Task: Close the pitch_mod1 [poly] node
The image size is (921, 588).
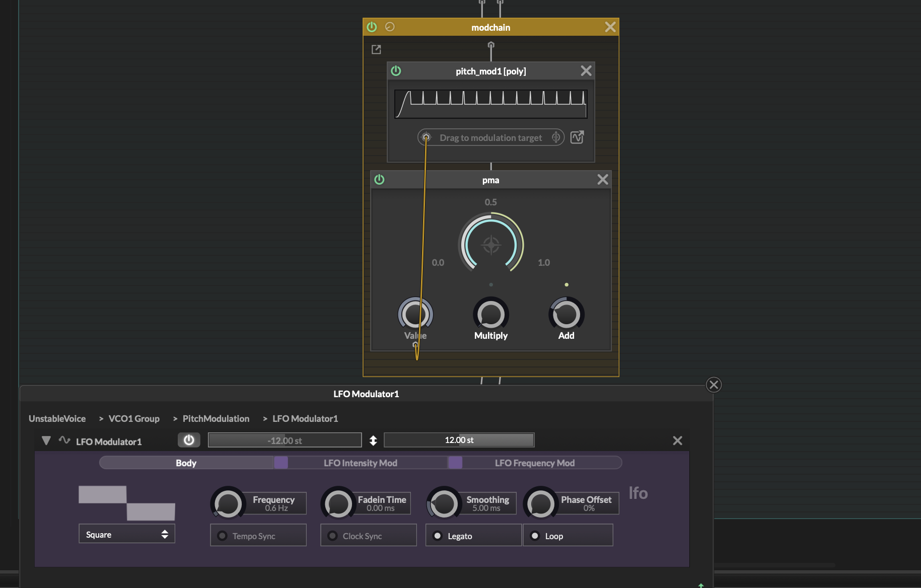Action: [x=586, y=71]
